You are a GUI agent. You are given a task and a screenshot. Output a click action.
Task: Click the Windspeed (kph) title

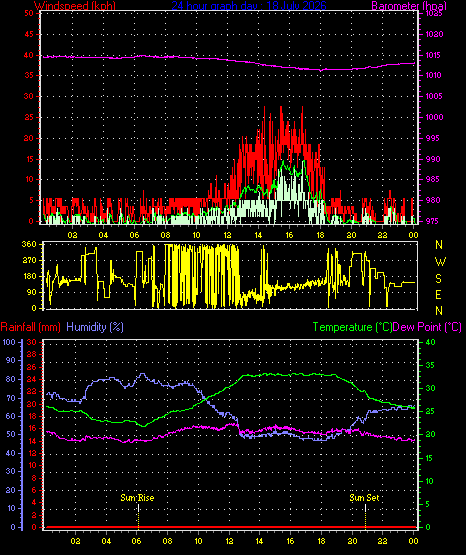pyautogui.click(x=75, y=6)
